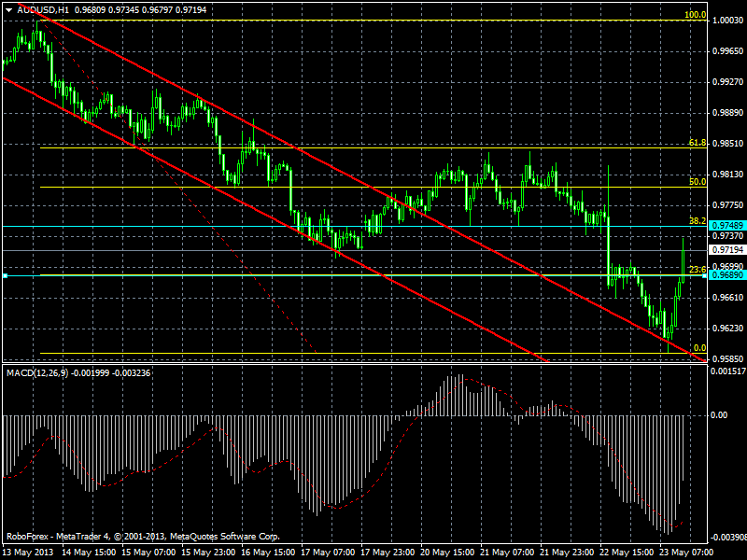
Task: Click the 17 May 23:00 time label
Action: point(388,553)
